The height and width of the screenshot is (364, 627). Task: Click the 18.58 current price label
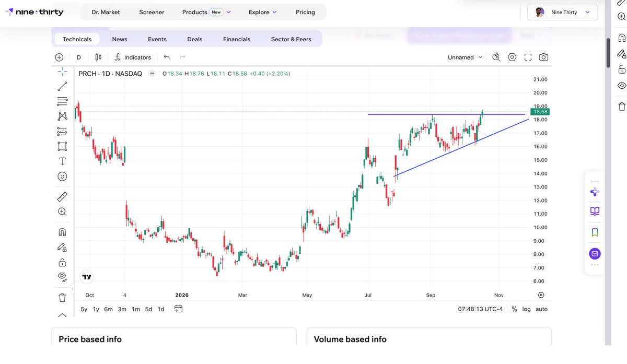point(540,112)
